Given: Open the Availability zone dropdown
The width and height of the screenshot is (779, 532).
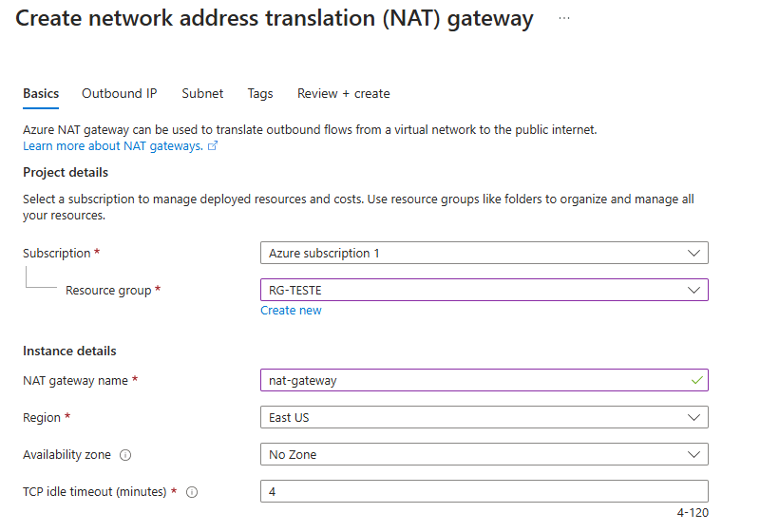Looking at the screenshot, I should tap(484, 454).
